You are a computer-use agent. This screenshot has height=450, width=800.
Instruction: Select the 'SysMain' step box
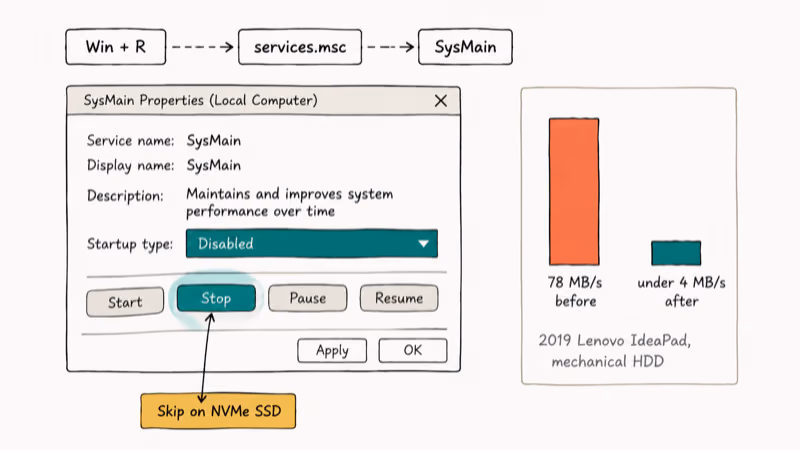coord(465,47)
